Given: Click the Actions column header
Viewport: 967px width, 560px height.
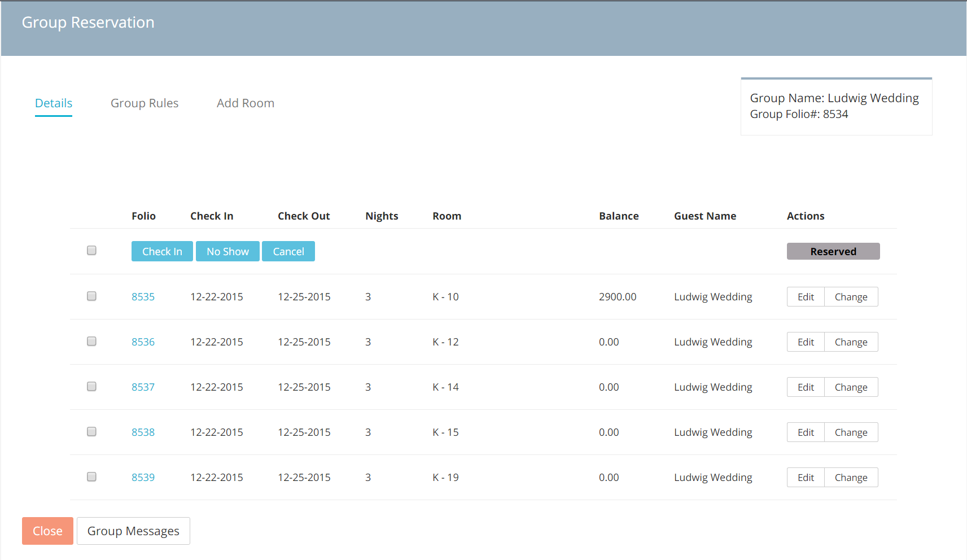Looking at the screenshot, I should click(806, 216).
